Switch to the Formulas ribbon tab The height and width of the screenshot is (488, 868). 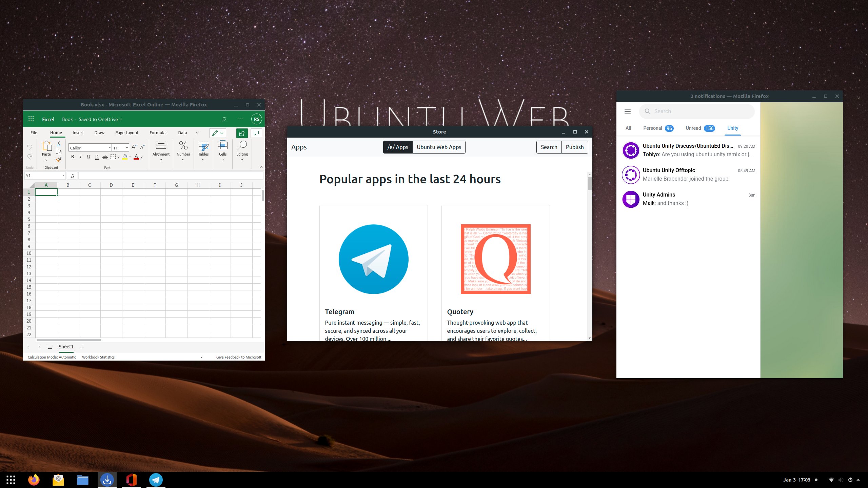(158, 133)
